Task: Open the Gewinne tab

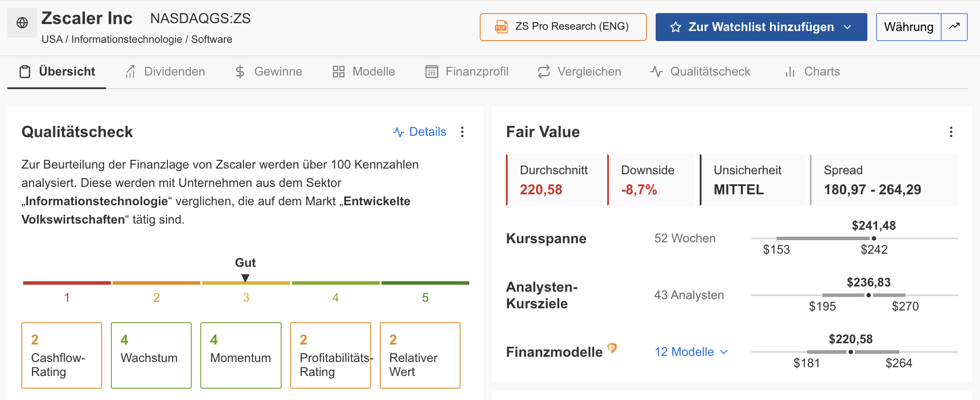Action: click(268, 72)
